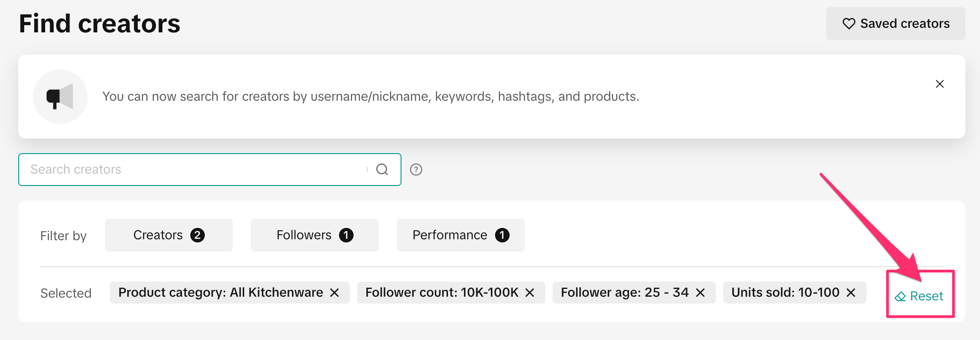The image size is (980, 340).
Task: Select the Follower count: 10K-100K chip label
Action: tap(442, 293)
